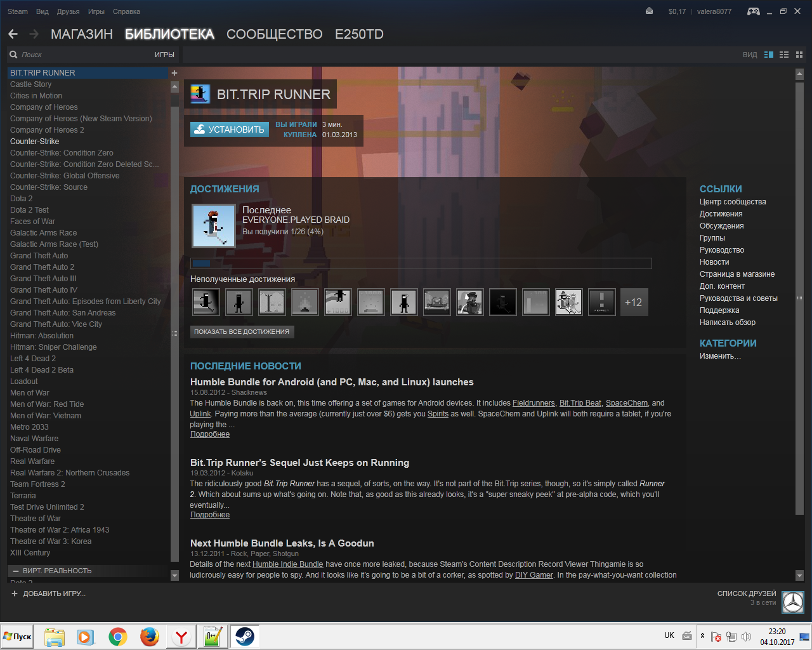Open the Humble Bundle for Android news headline
The width and height of the screenshot is (812, 650).
(x=332, y=382)
